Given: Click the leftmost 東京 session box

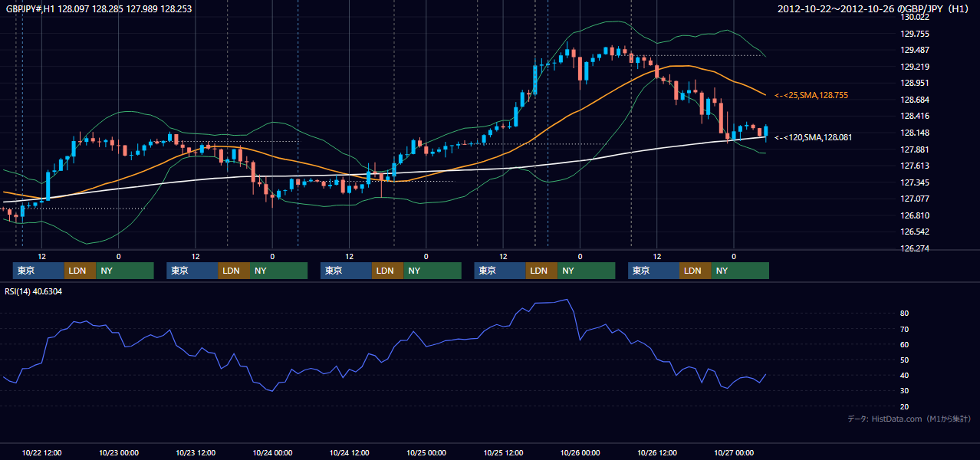Looking at the screenshot, I should click(x=38, y=271).
